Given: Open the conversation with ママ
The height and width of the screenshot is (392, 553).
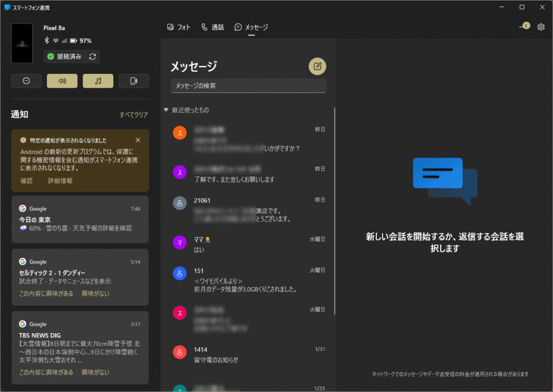Looking at the screenshot, I should pyautogui.click(x=248, y=244).
